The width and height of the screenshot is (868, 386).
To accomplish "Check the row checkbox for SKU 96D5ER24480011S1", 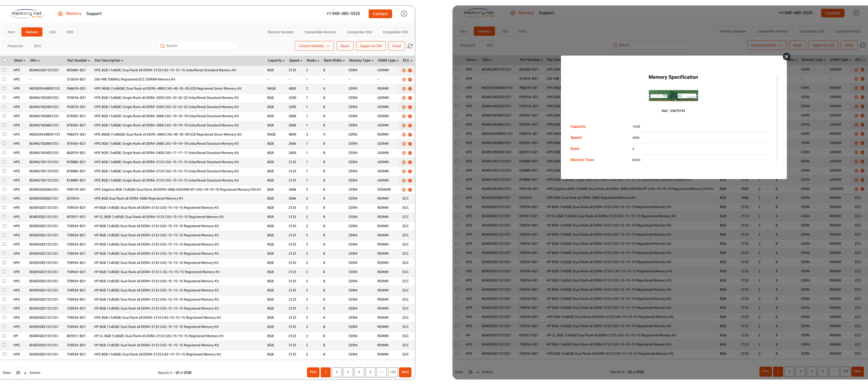I will (5, 88).
